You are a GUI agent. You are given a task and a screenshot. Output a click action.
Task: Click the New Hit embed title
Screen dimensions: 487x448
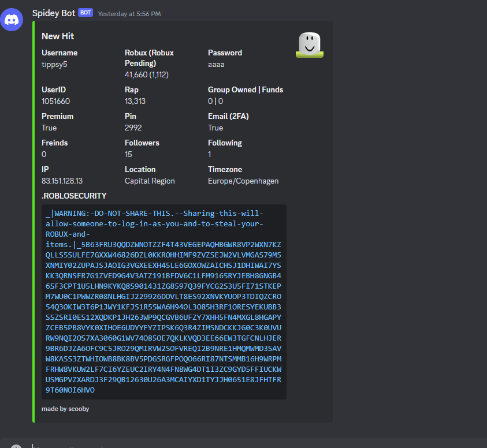click(58, 36)
